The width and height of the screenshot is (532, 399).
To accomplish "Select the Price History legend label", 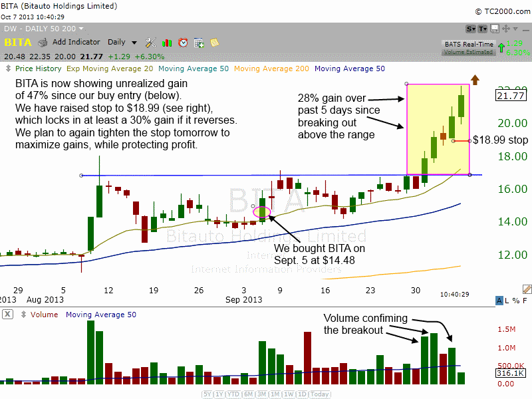I will [39, 68].
